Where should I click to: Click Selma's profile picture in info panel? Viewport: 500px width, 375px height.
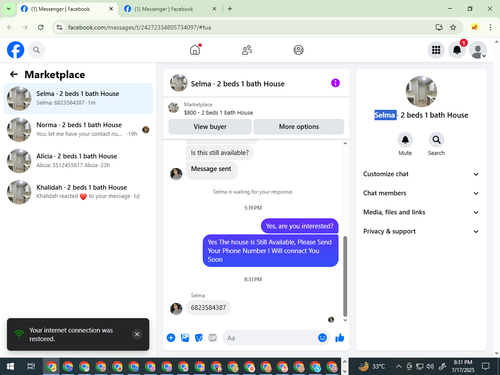[421, 92]
